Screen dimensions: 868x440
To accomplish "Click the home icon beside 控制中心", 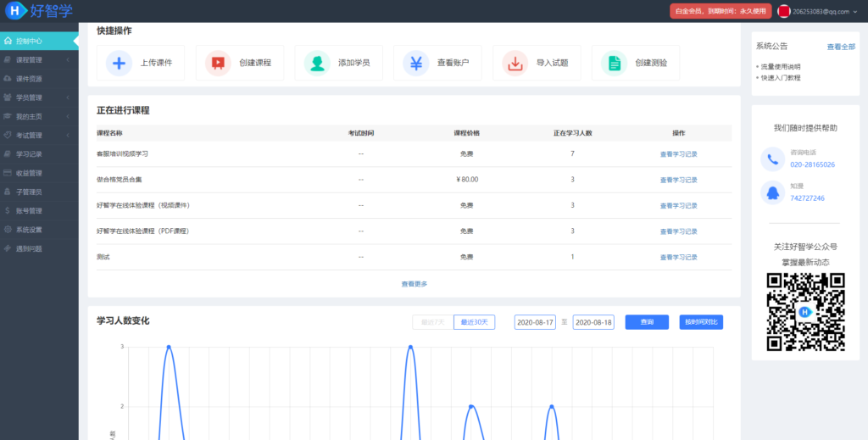I will click(8, 41).
